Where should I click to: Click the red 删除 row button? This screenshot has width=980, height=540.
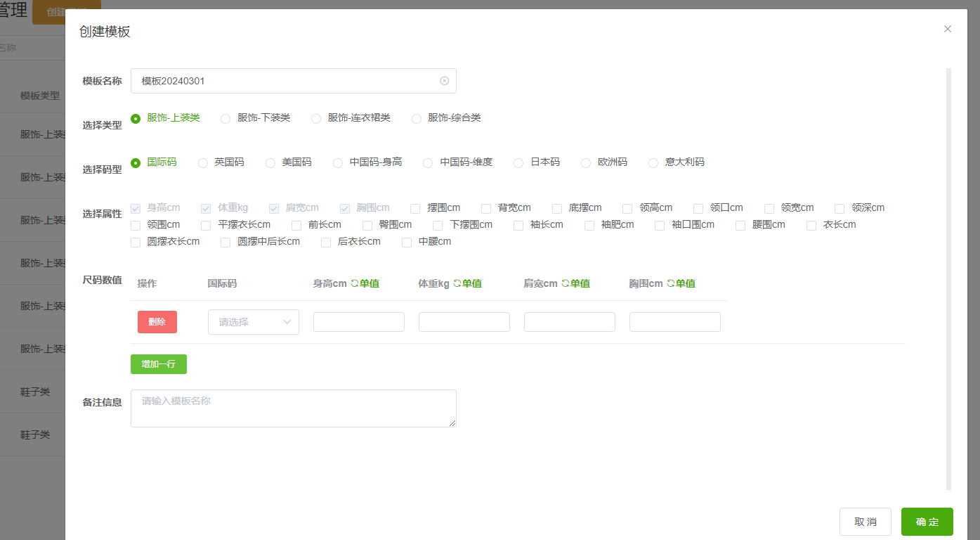click(157, 322)
